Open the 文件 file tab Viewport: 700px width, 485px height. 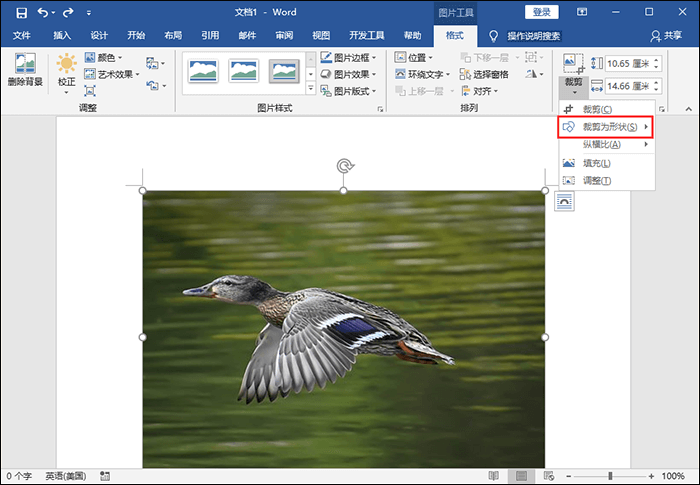(x=21, y=36)
